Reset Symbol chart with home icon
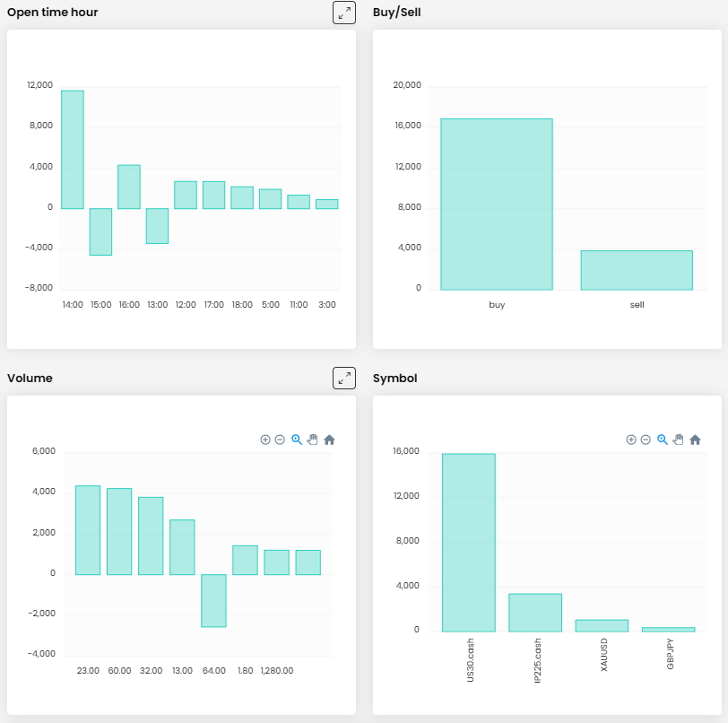The height and width of the screenshot is (723, 728). [x=695, y=440]
